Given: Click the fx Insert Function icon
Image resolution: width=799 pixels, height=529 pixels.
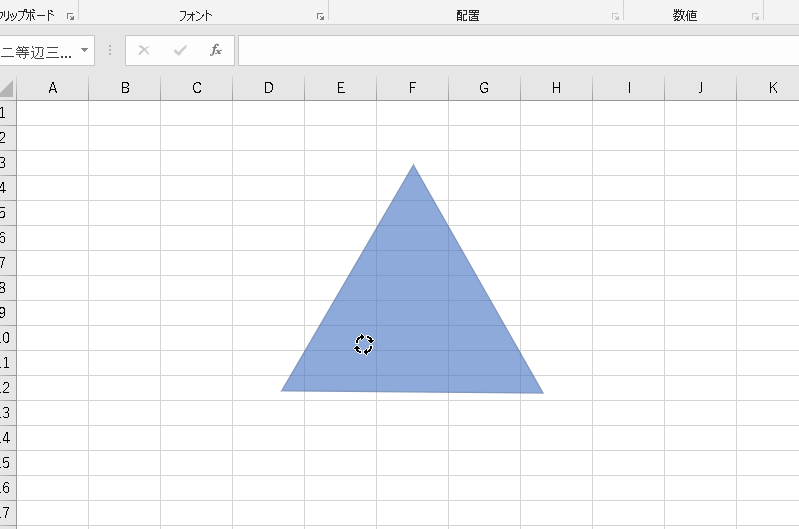Looking at the screenshot, I should [x=215, y=50].
